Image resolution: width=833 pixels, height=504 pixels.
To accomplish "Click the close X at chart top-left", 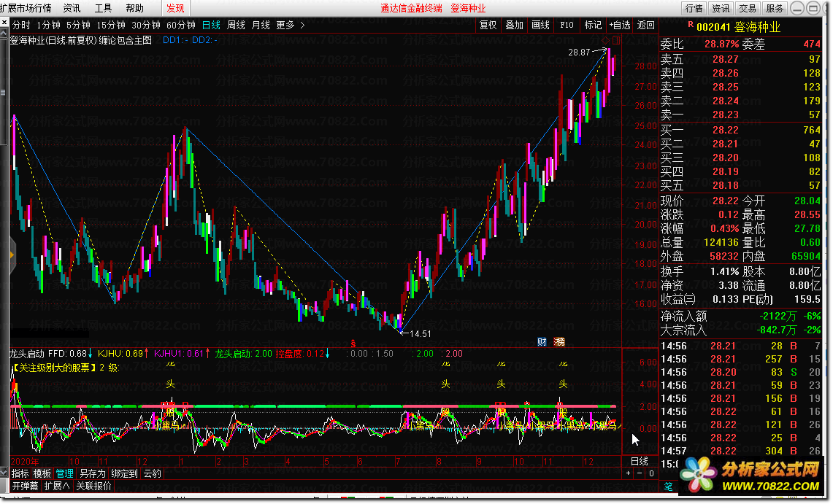I will (x=4, y=23).
